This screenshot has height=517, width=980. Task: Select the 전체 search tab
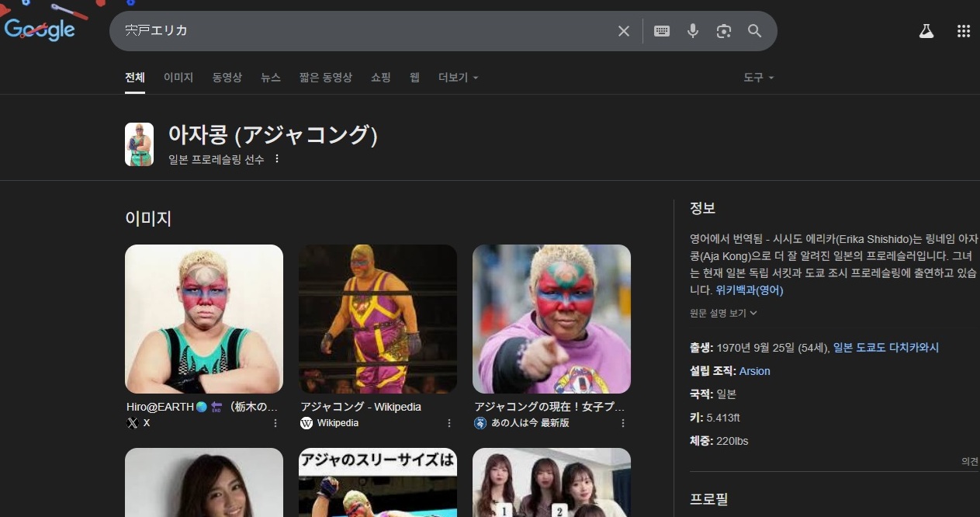135,78
